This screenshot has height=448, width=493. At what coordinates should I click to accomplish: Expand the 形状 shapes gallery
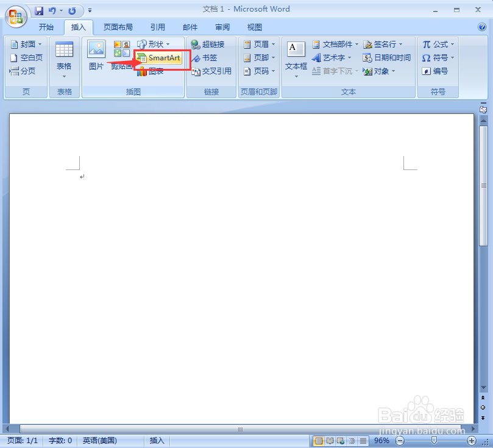(x=154, y=44)
